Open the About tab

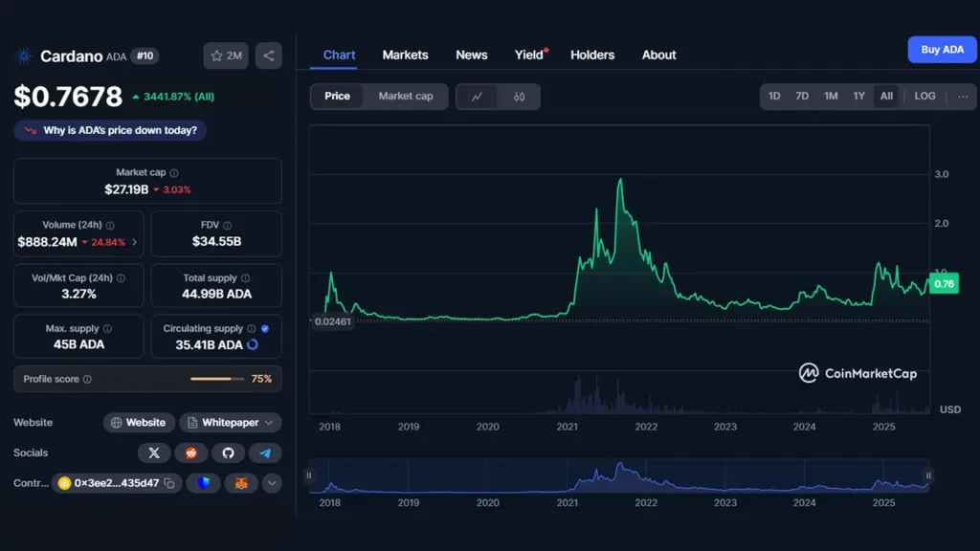[658, 55]
